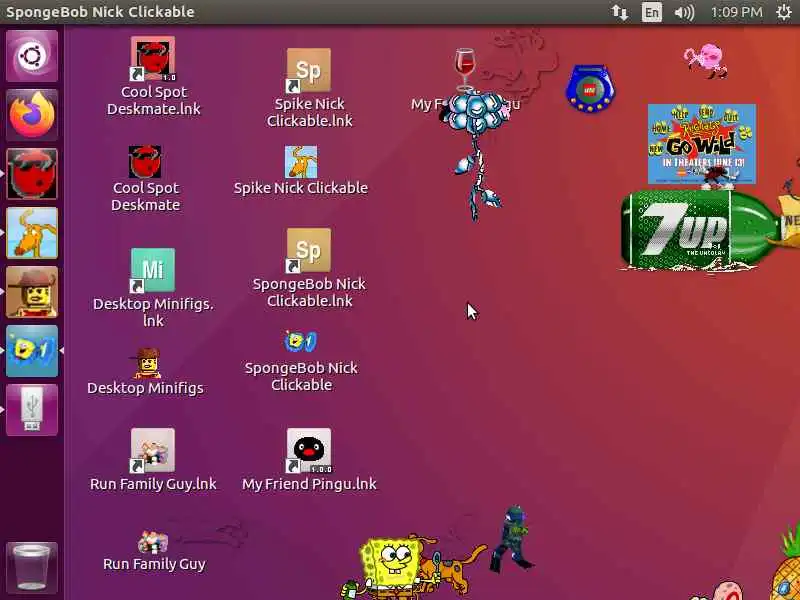The width and height of the screenshot is (800, 600).
Task: Select Run Family Guy.lnk shortcut
Action: (x=153, y=460)
